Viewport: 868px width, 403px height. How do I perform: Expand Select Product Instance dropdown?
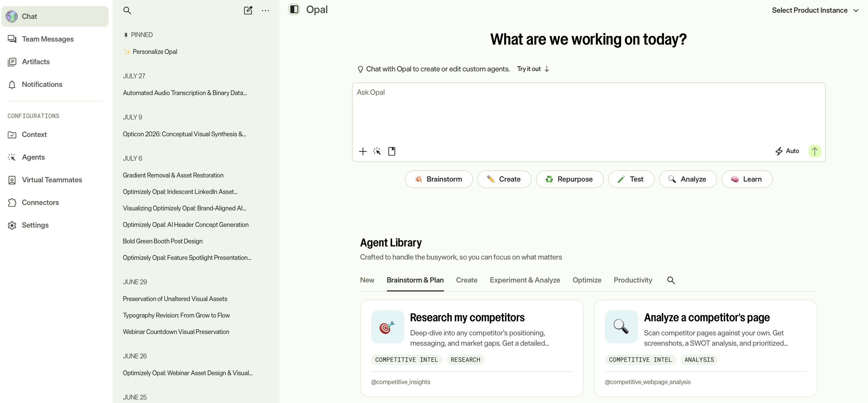pyautogui.click(x=815, y=10)
